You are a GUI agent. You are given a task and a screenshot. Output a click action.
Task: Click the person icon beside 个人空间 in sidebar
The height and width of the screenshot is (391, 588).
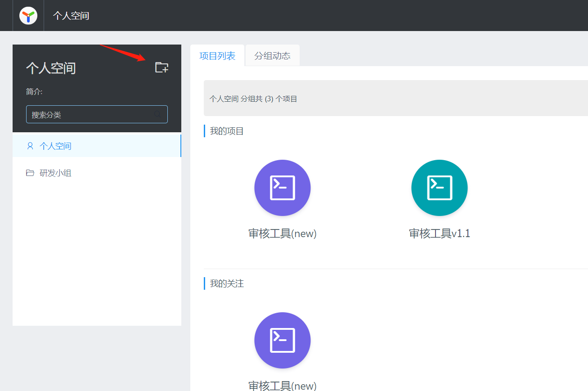pyautogui.click(x=30, y=145)
